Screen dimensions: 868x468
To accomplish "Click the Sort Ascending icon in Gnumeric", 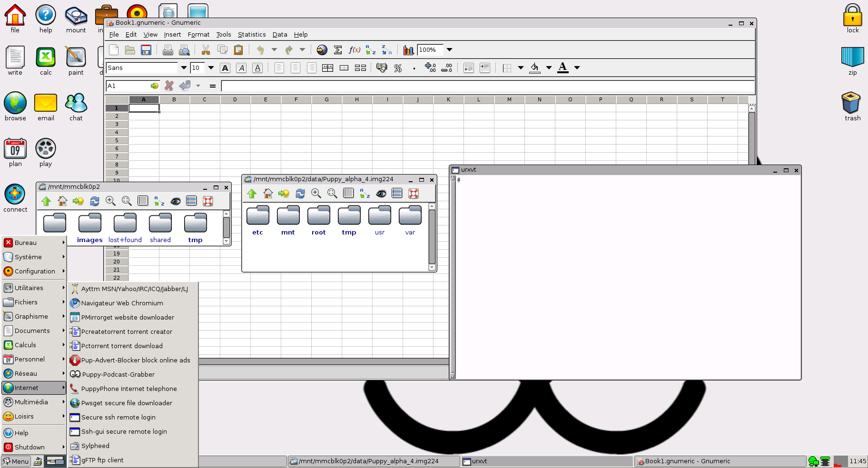I will pos(370,50).
